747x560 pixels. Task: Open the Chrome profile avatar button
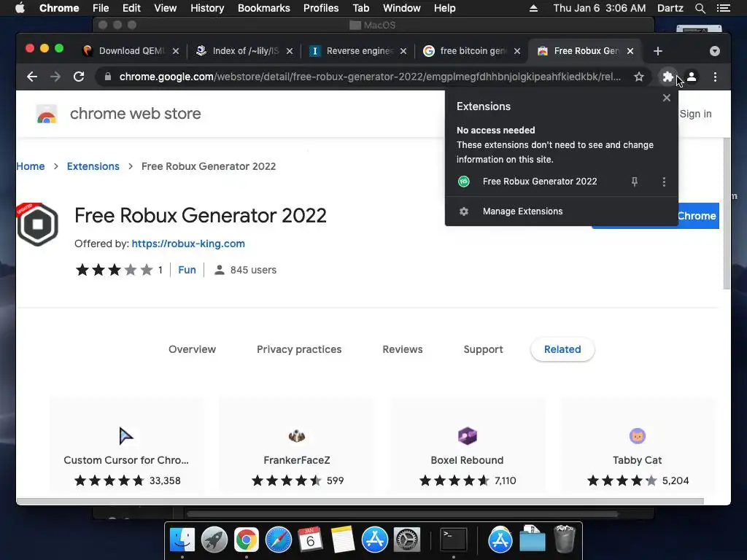[x=692, y=77]
